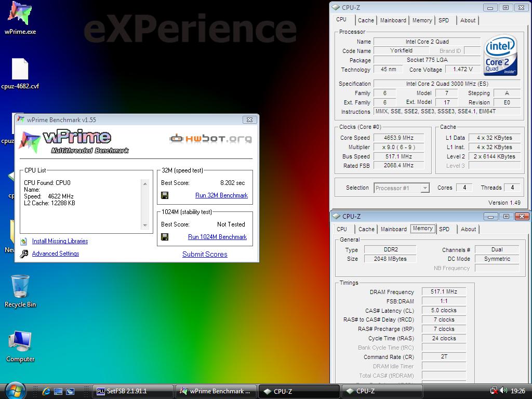The width and height of the screenshot is (532, 399).
Task: Click the wPrime title bar icon
Action: point(21,119)
